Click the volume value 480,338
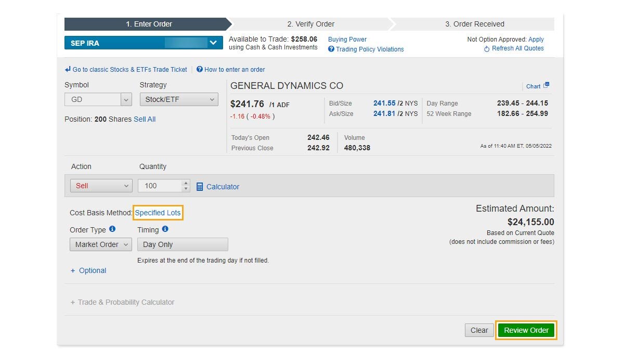 tap(357, 148)
